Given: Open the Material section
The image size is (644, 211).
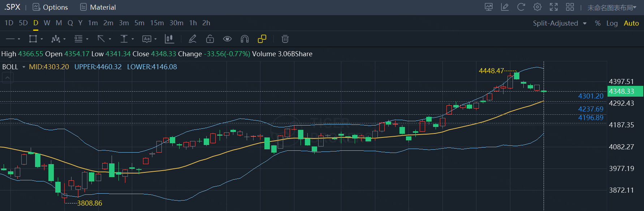Looking at the screenshot, I should 98,7.
